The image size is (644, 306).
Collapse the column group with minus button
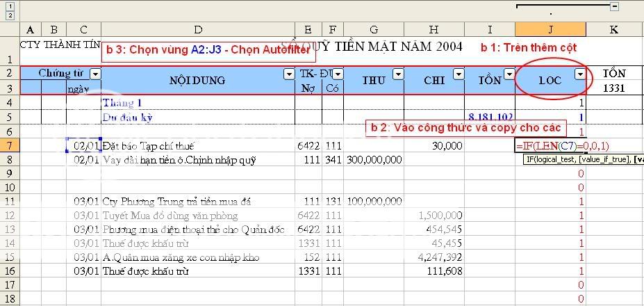614,6
